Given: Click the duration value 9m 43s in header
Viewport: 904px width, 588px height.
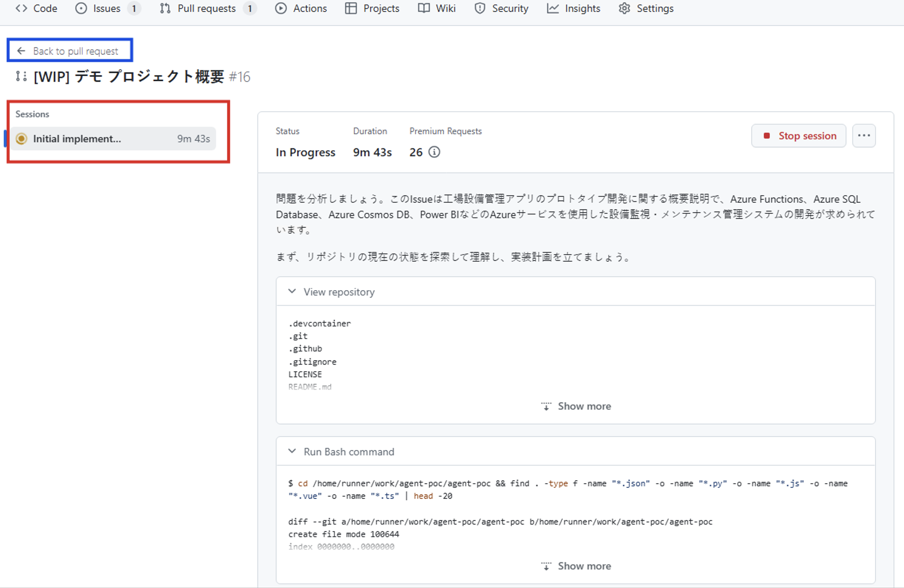Looking at the screenshot, I should coord(372,152).
